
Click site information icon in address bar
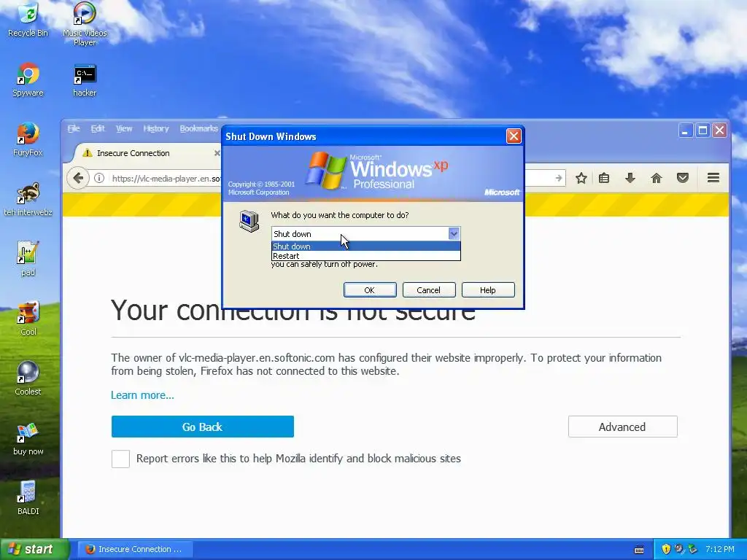(99, 178)
